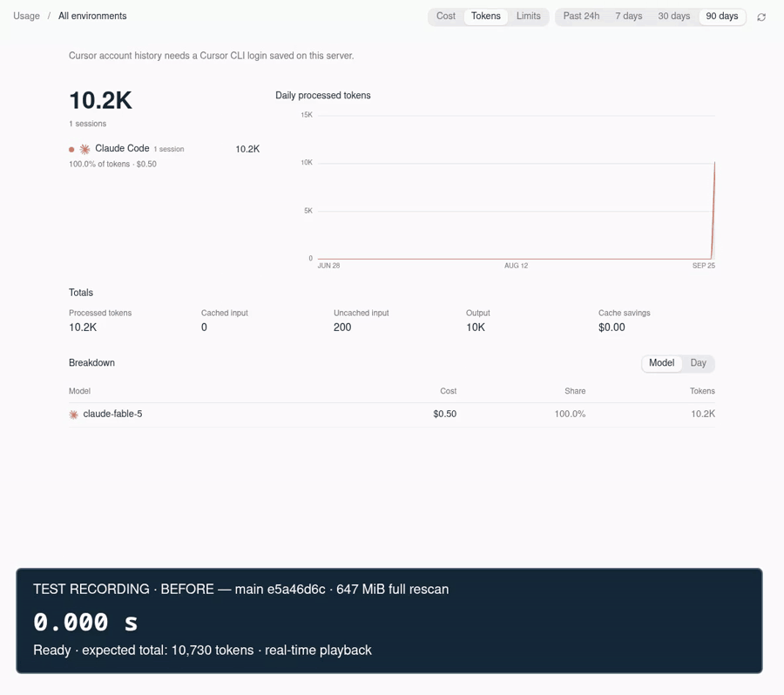Image resolution: width=784 pixels, height=695 pixels.
Task: Click the red legend dot beside Claude Code
Action: point(71,150)
